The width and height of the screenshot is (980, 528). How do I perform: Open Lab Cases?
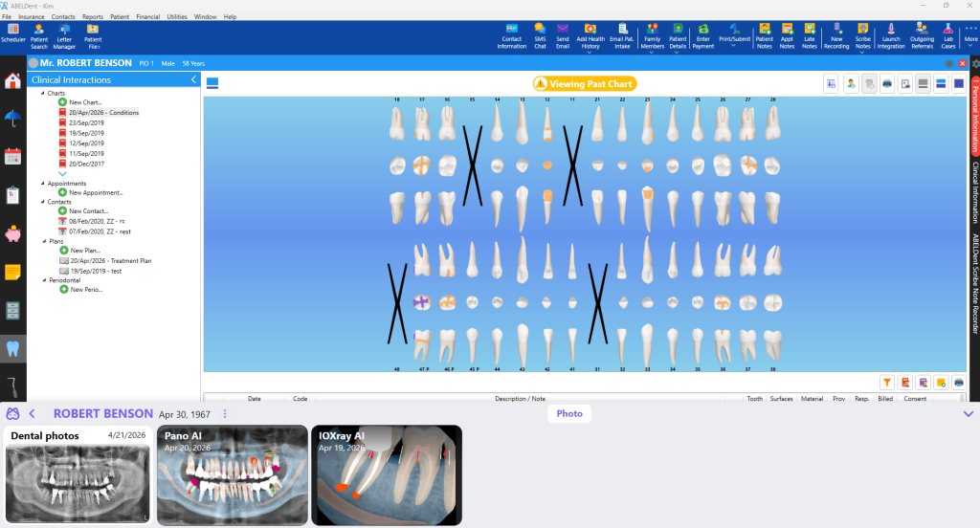pos(948,36)
